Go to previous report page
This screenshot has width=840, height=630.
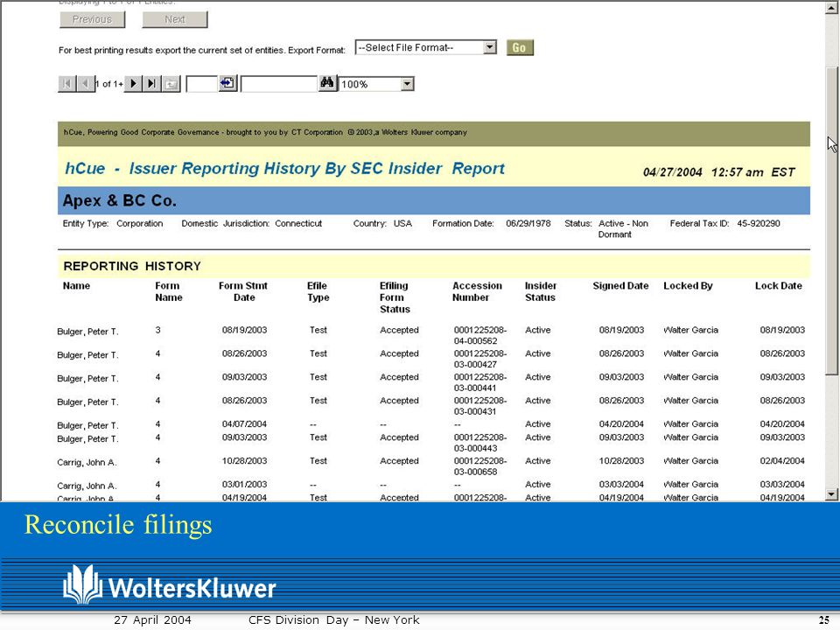(85, 84)
